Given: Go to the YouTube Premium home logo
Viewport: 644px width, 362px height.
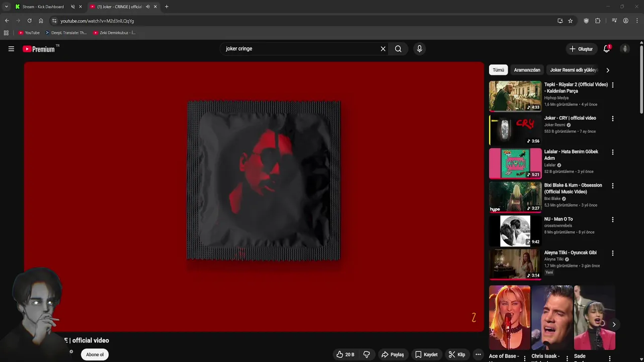Looking at the screenshot, I should [x=39, y=49].
